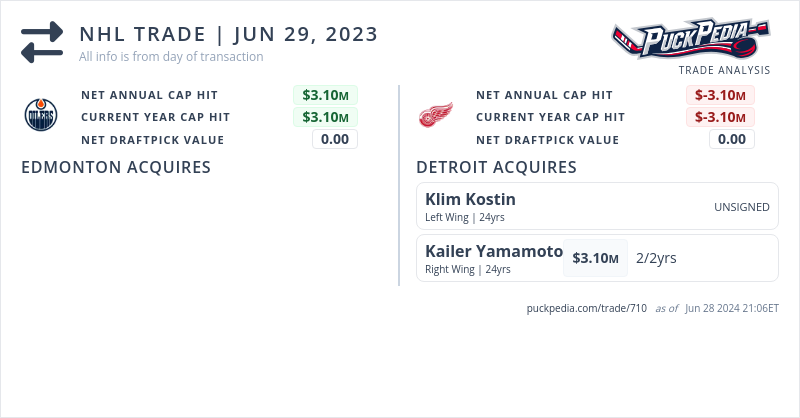Click Edmonton current year cap hit value
800x418 pixels.
(325, 117)
